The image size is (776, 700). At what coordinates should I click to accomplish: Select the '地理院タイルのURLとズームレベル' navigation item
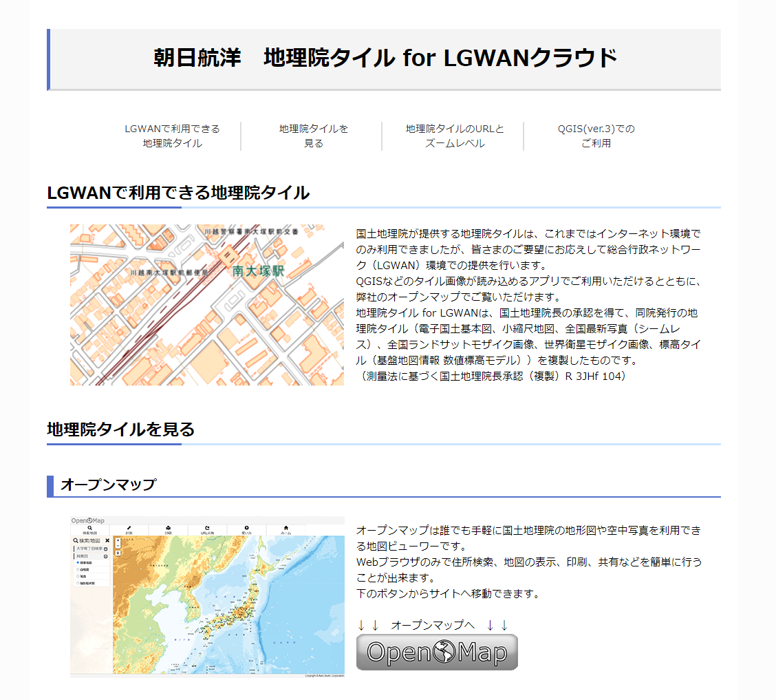click(455, 136)
